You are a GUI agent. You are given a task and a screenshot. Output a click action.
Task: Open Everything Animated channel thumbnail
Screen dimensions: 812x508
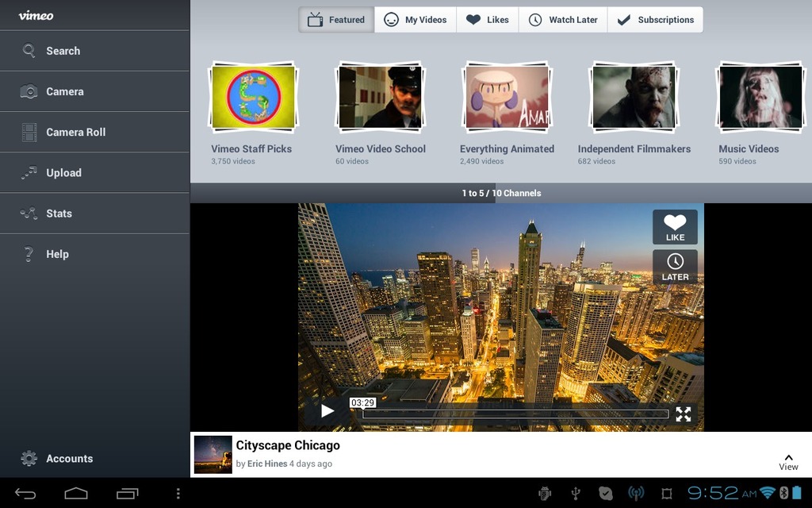tap(507, 97)
